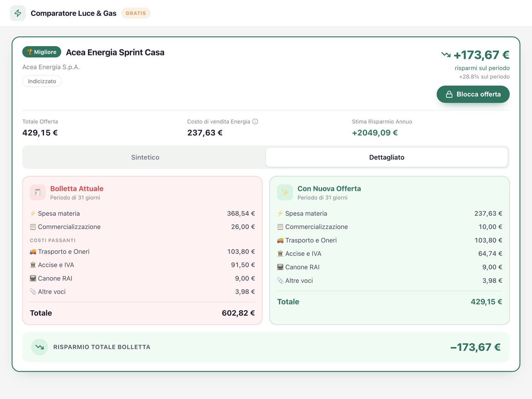
Task: Click the Commercializzazione icon in Bolletta Attuale
Action: pos(33,227)
